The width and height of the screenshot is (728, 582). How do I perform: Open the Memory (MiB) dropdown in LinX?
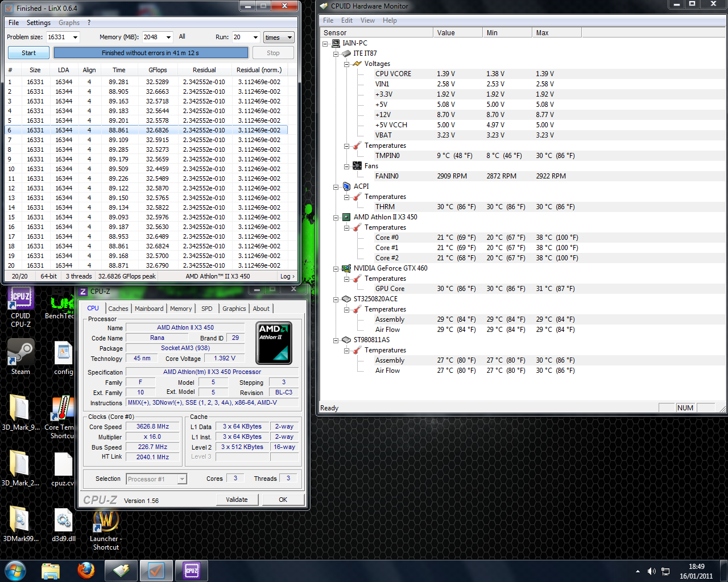click(168, 37)
